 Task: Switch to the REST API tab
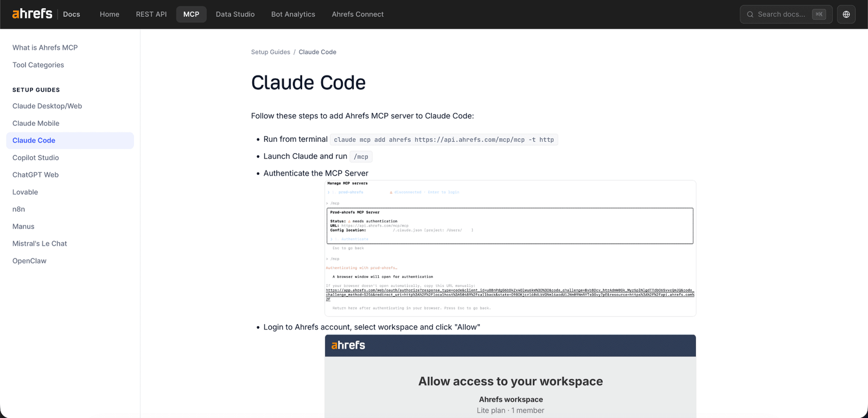[151, 14]
